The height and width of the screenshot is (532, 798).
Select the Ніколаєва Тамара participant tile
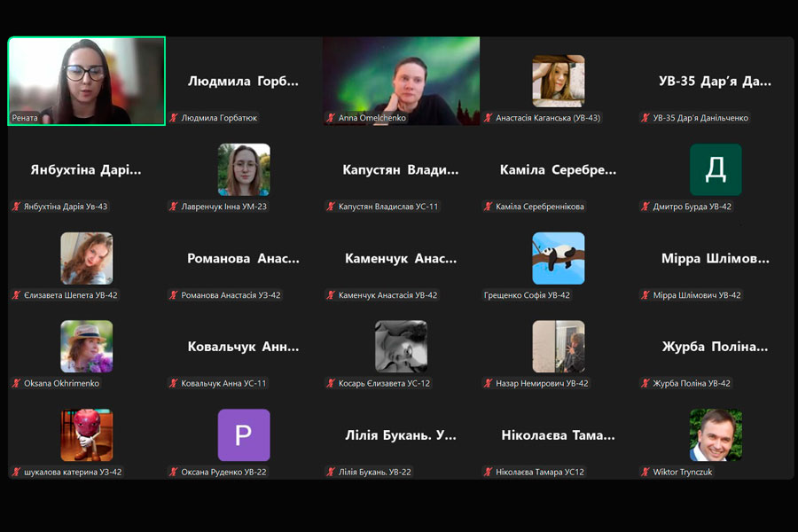point(558,435)
